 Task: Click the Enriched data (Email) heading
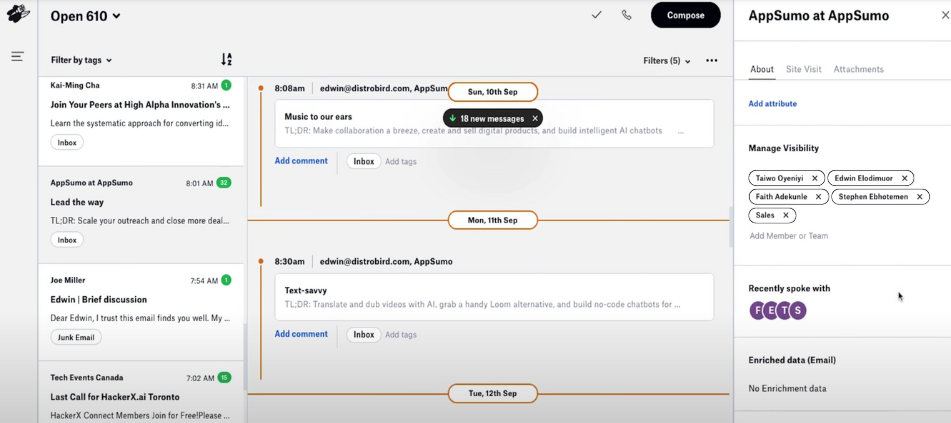tap(792, 360)
